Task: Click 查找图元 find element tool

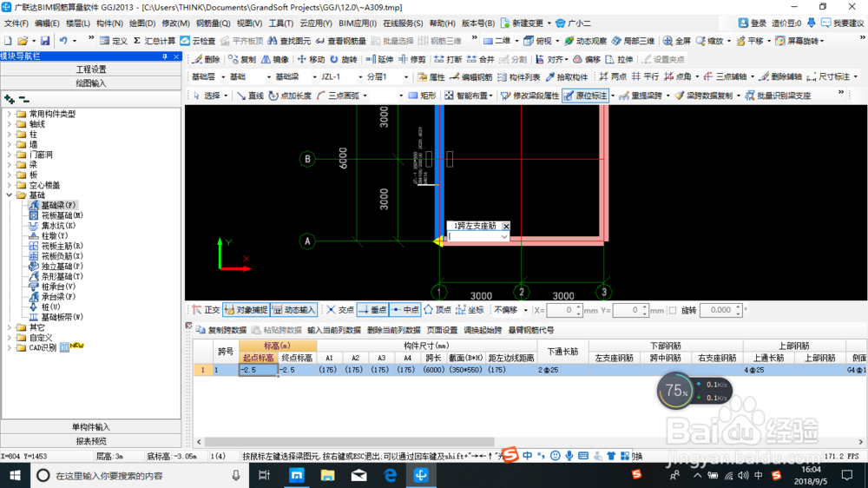Action: pyautogui.click(x=289, y=41)
